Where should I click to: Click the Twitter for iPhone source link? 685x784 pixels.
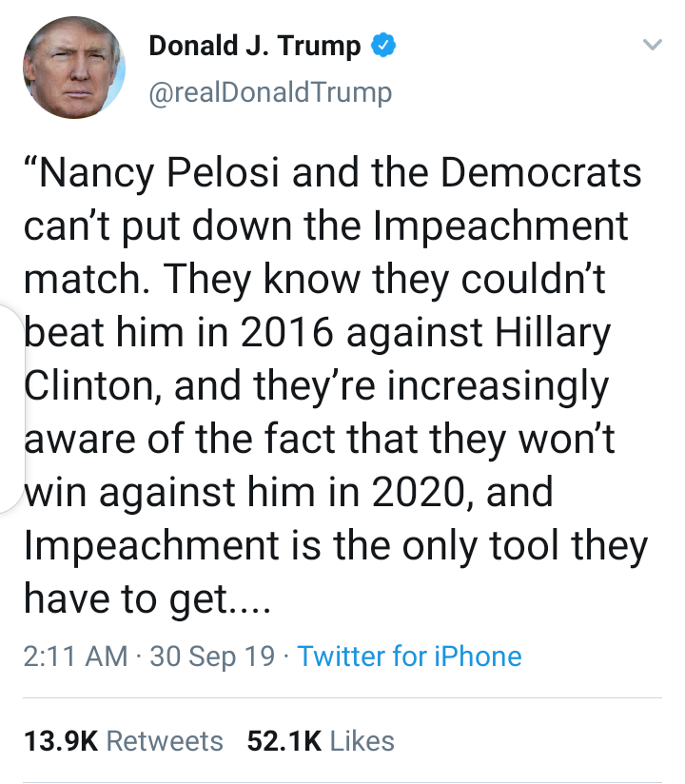click(x=409, y=656)
